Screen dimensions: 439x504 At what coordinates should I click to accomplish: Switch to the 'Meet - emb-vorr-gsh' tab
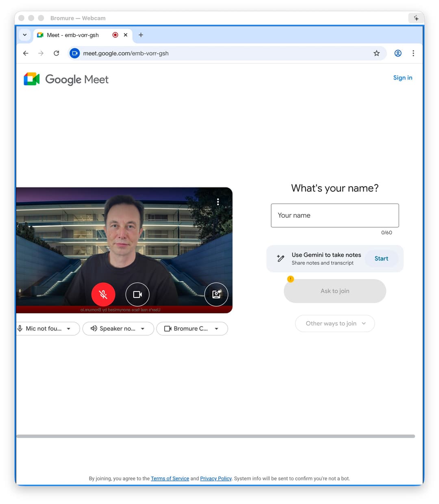(72, 35)
